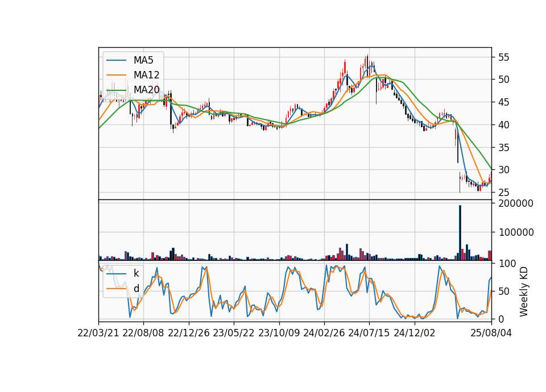Click the k legend label in KD panel
The height and width of the screenshot is (392, 546).
tap(136, 273)
